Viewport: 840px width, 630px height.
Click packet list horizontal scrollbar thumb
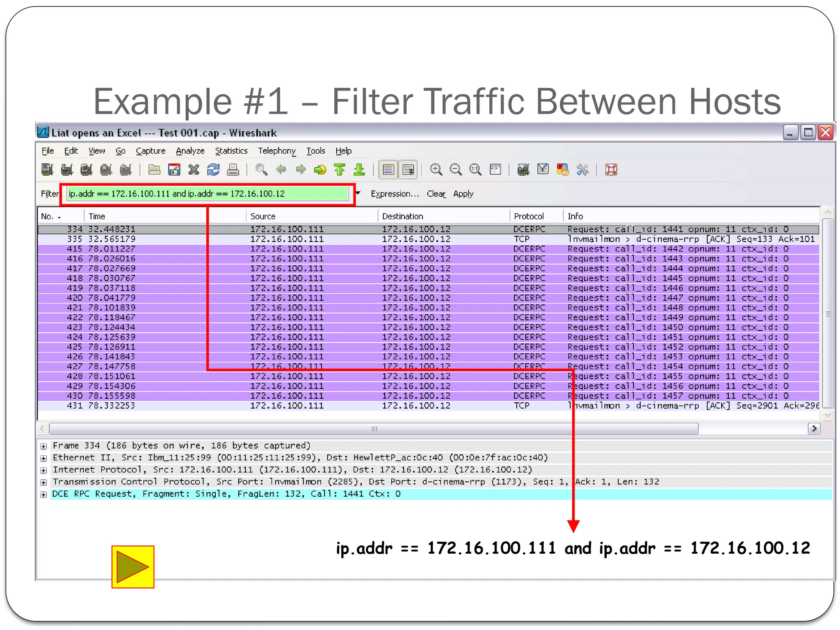(x=374, y=429)
